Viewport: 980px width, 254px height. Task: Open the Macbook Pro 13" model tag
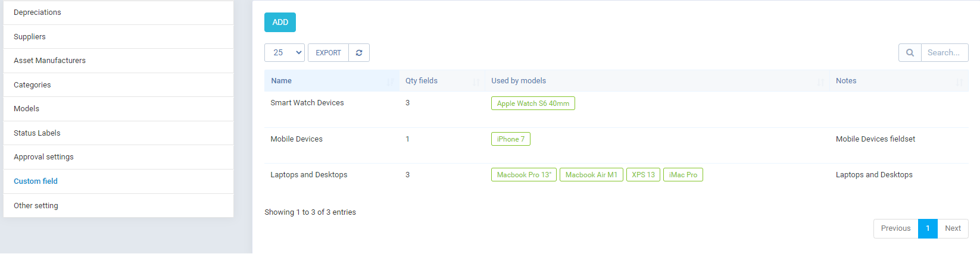pos(524,175)
